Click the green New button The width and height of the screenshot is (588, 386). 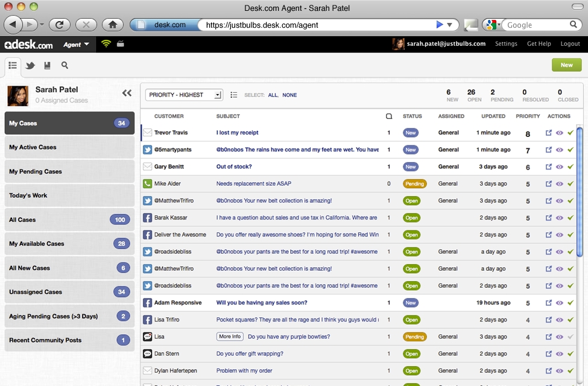point(567,65)
